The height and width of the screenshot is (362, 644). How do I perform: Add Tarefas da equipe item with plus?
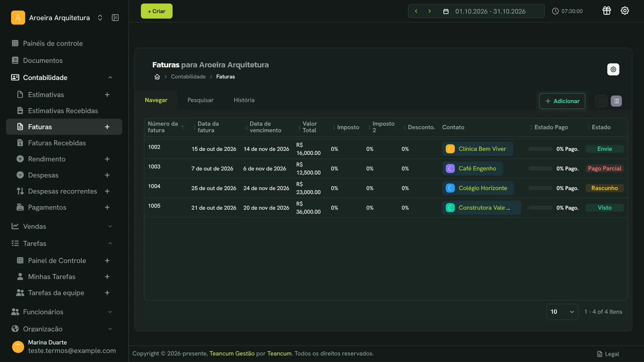click(107, 293)
